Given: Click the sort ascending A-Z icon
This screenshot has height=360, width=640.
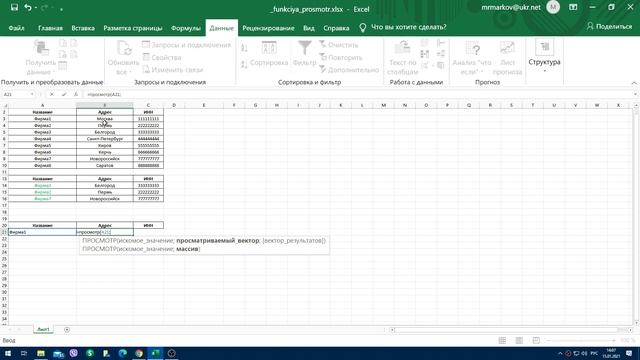Looking at the screenshot, I should click(x=244, y=49).
